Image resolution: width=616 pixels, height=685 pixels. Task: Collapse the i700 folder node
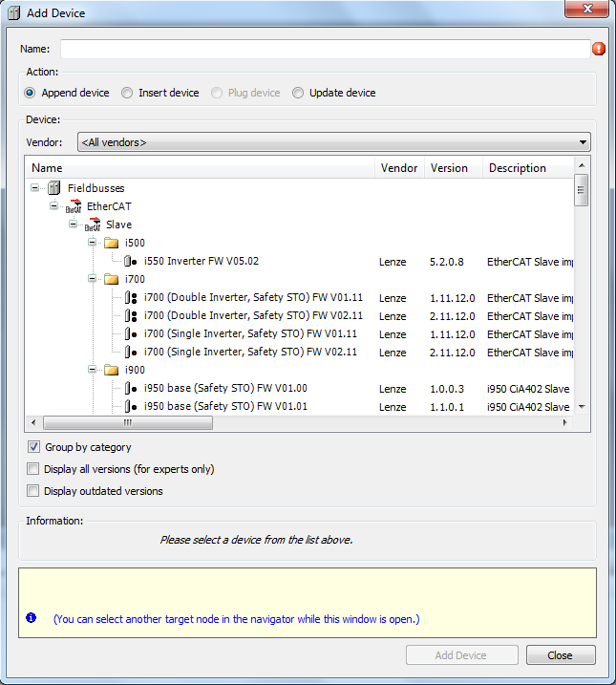tap(94, 279)
